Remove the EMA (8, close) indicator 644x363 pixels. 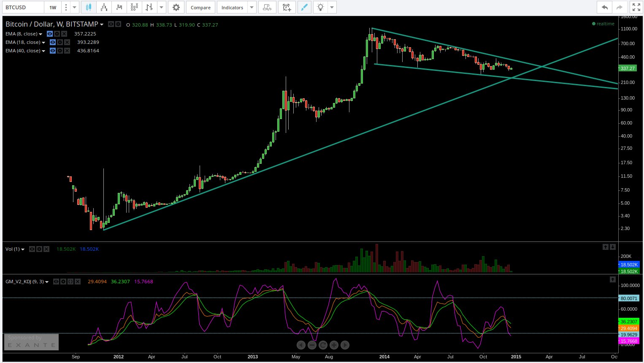click(x=64, y=34)
